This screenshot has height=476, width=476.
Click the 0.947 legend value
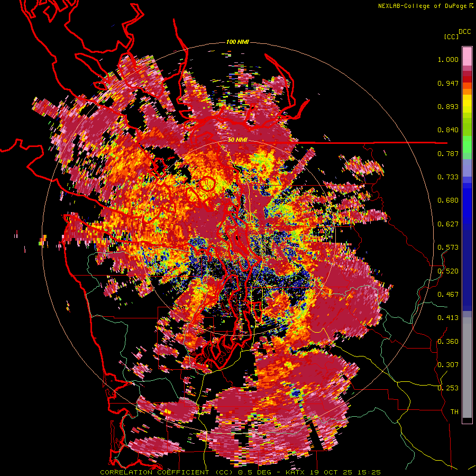(x=448, y=83)
